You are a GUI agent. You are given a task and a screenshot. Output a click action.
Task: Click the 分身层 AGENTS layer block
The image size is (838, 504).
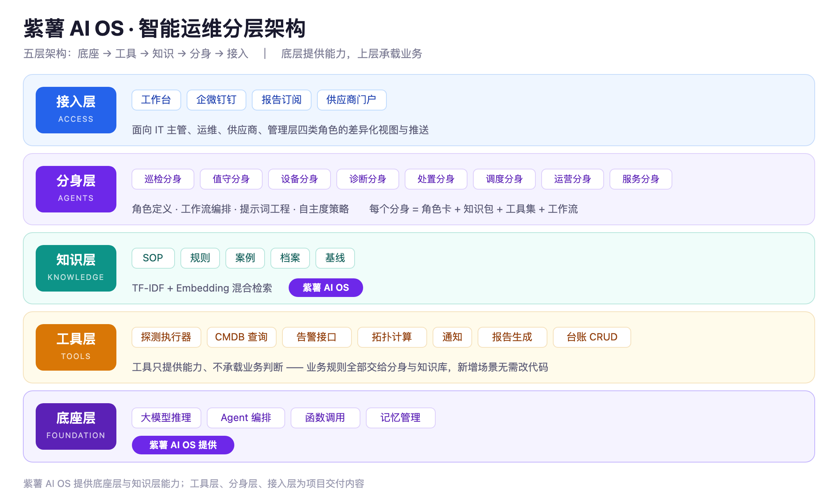click(76, 189)
